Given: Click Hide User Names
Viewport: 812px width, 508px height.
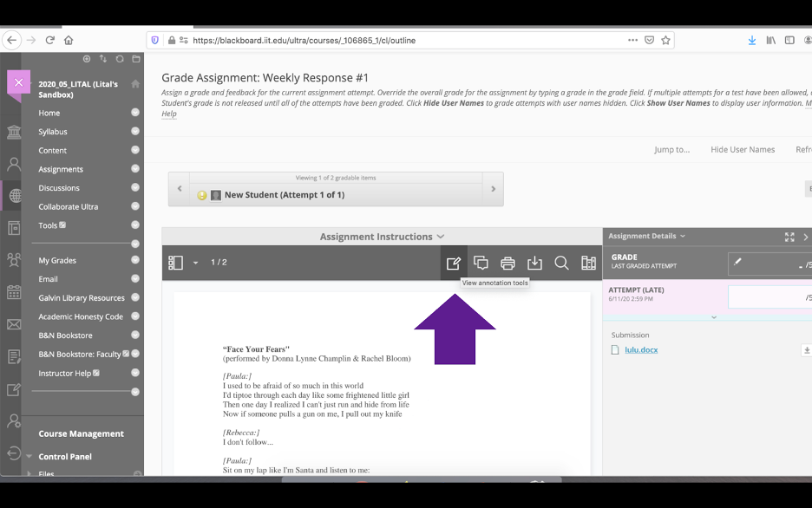Looking at the screenshot, I should click(743, 149).
